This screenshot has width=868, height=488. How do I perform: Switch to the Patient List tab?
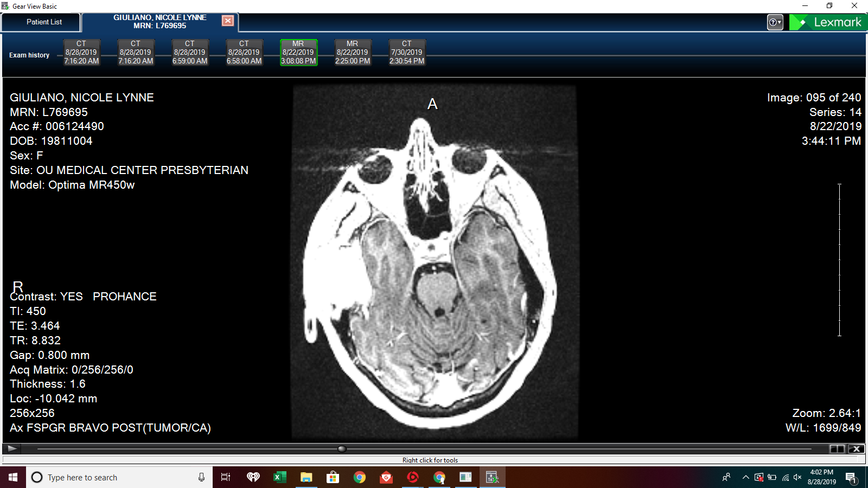pos(44,22)
